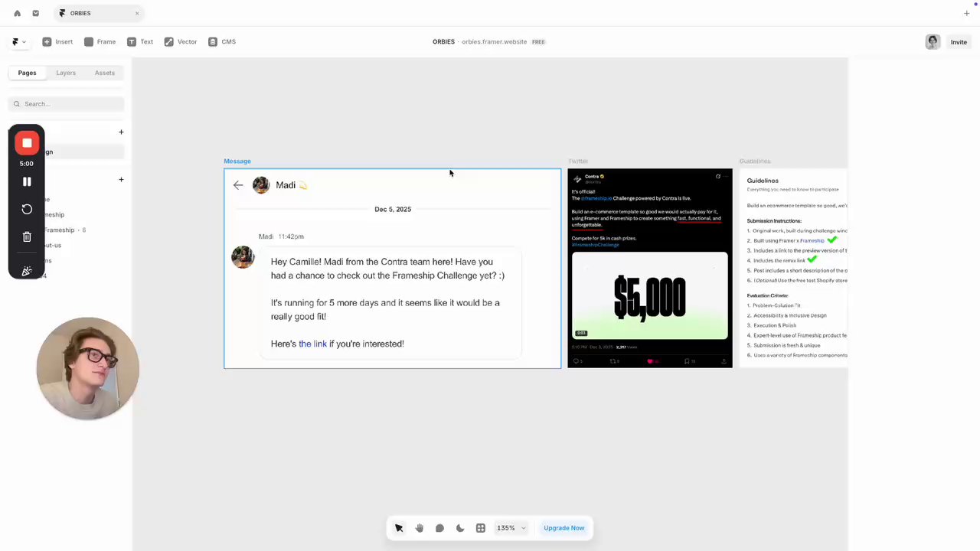Select the Twitter frame label
This screenshot has width=980, height=551.
coord(578,161)
